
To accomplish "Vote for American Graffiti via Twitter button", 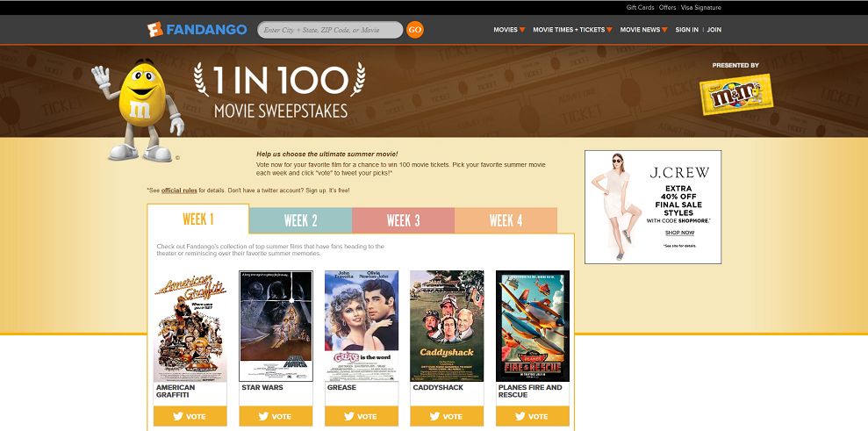I will click(190, 416).
